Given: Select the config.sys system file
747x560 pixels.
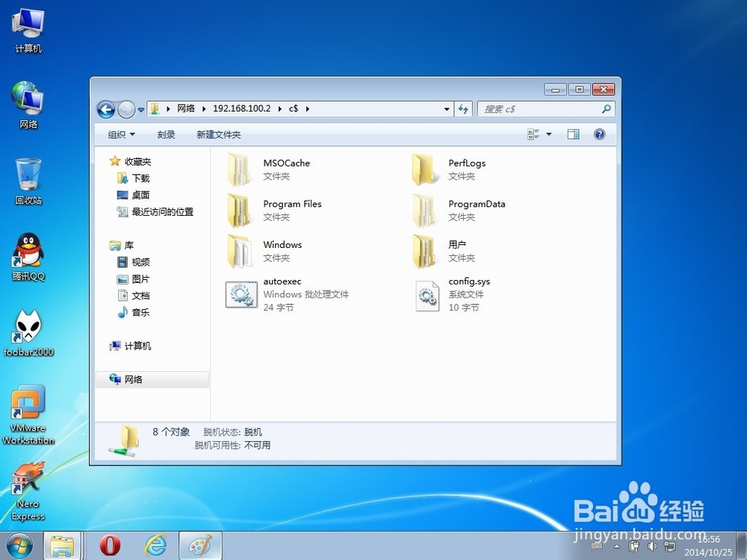Looking at the screenshot, I should coord(451,294).
